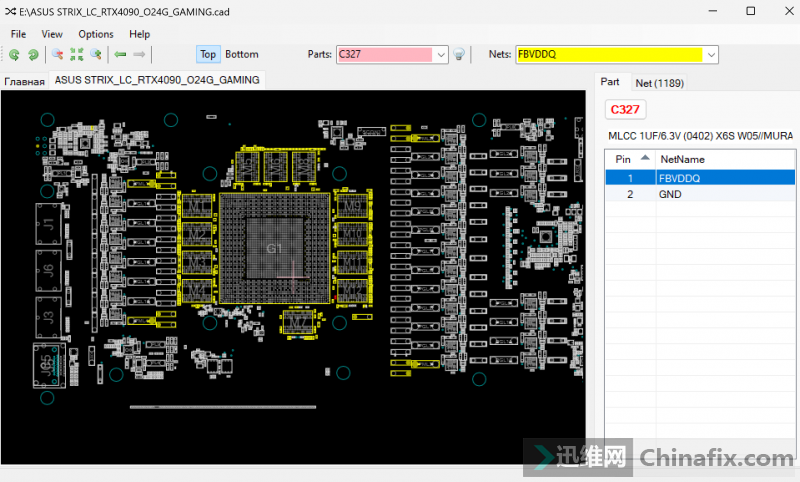
Task: Select pin 1 FBVDDQ row
Action: (x=700, y=178)
